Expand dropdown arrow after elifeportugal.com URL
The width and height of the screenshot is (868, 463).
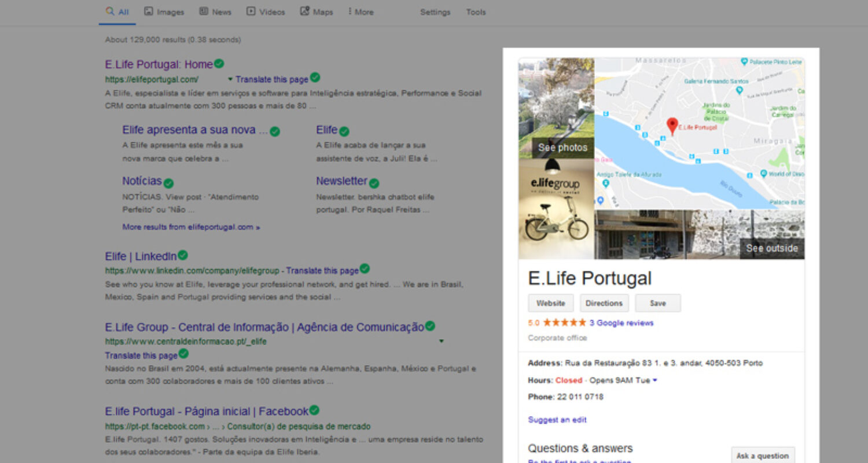pyautogui.click(x=230, y=79)
